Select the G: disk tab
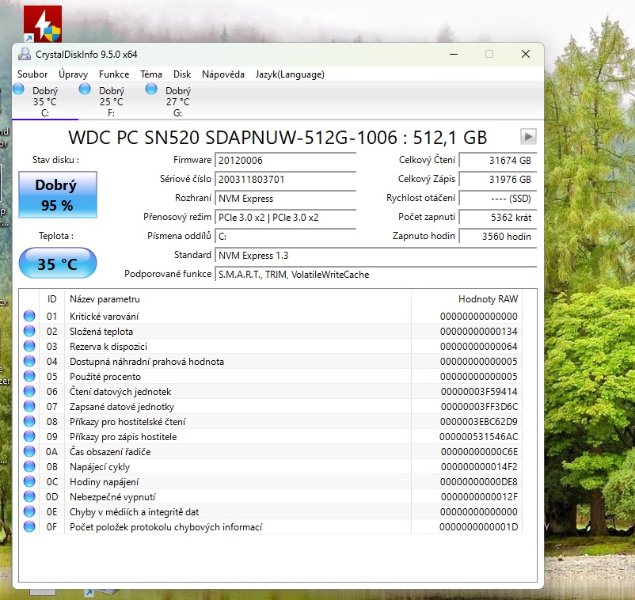This screenshot has width=635, height=600. [x=177, y=101]
